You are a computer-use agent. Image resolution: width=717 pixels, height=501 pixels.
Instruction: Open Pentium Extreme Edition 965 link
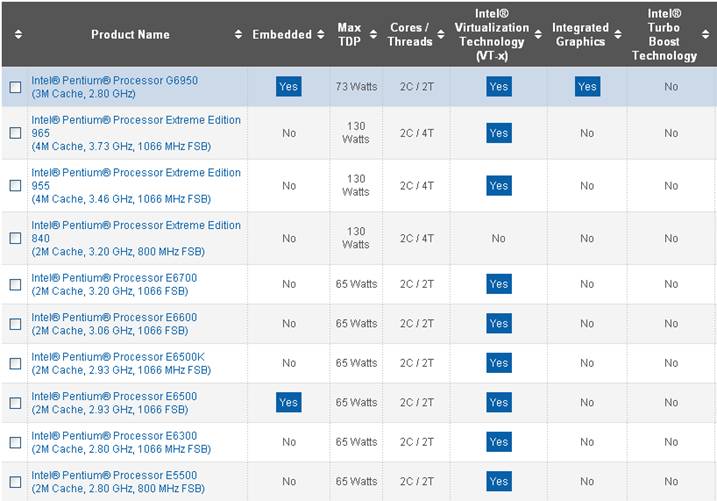[x=136, y=133]
